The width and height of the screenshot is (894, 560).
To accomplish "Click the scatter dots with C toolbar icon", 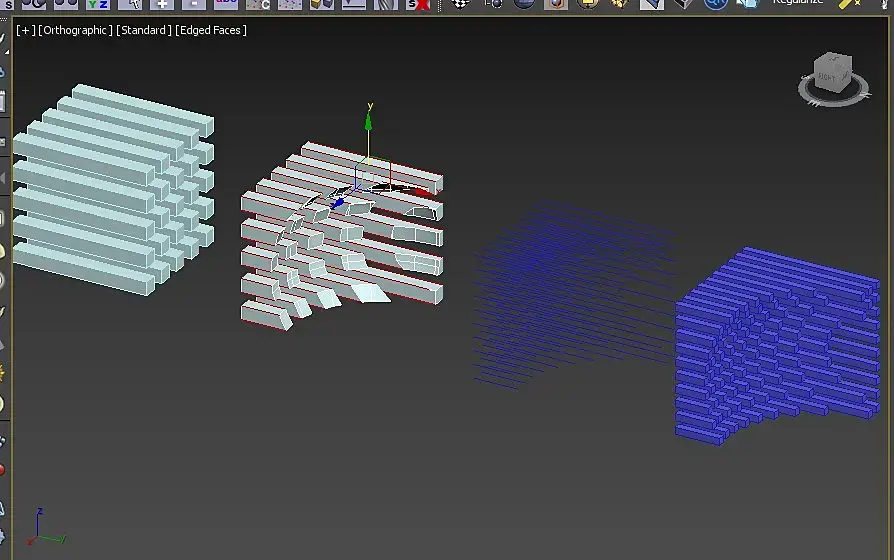I will click(x=258, y=5).
